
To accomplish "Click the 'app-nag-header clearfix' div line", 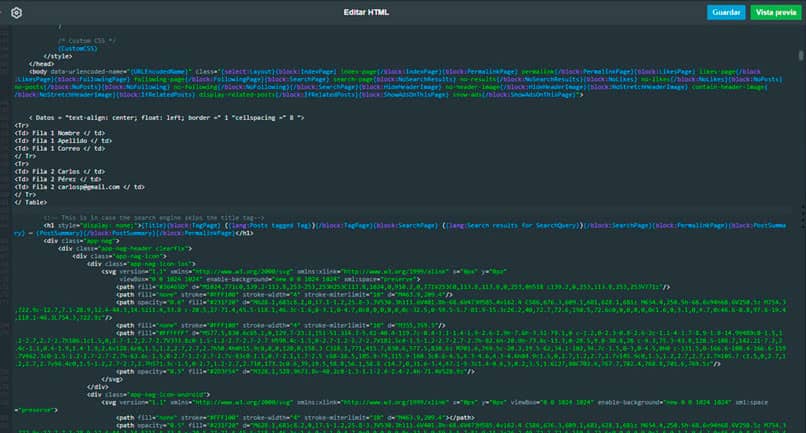I will 125,248.
